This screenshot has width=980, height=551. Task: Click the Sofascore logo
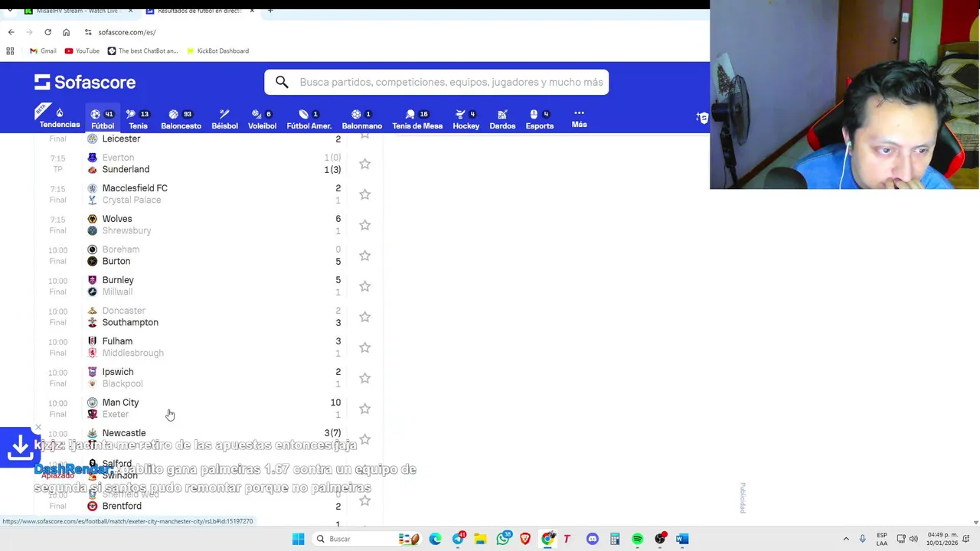coord(85,82)
